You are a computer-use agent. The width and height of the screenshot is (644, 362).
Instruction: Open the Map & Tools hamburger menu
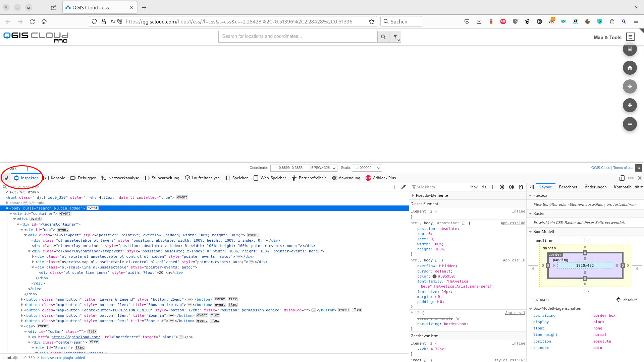[x=630, y=37]
